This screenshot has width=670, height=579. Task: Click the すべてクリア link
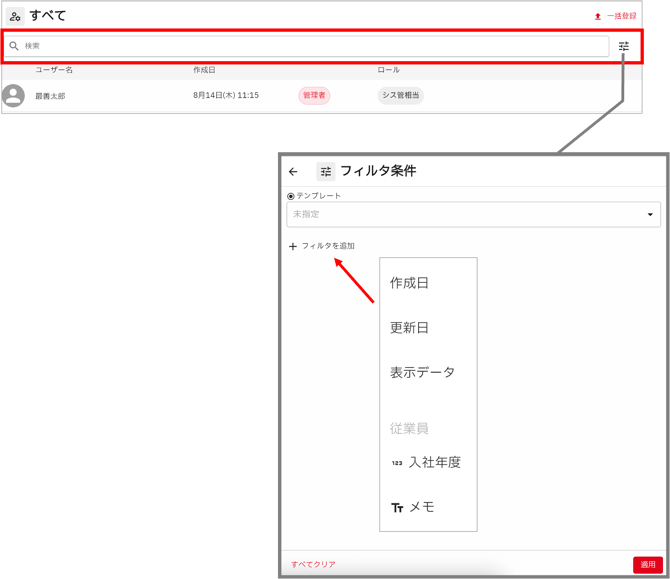tap(313, 565)
